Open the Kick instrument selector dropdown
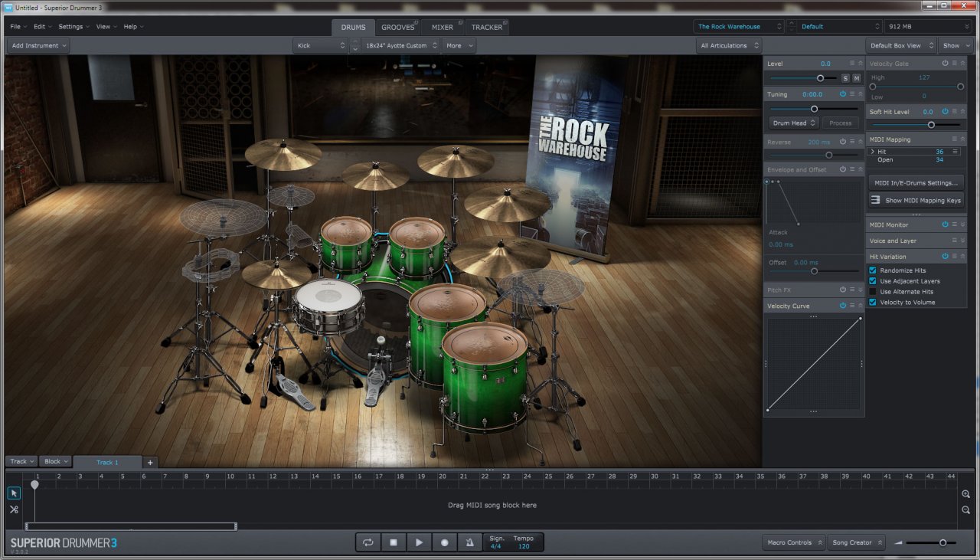 321,46
